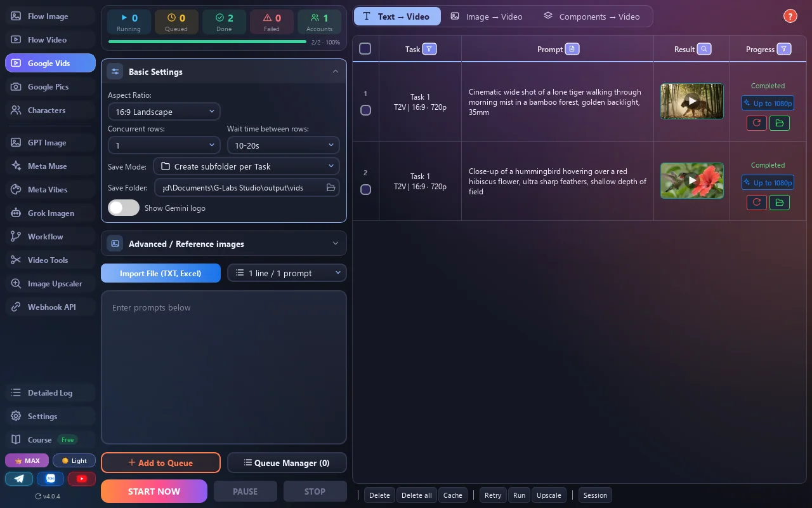Check the box for the tiger prompt row
Image resolution: width=812 pixels, height=508 pixels.
coord(365,110)
